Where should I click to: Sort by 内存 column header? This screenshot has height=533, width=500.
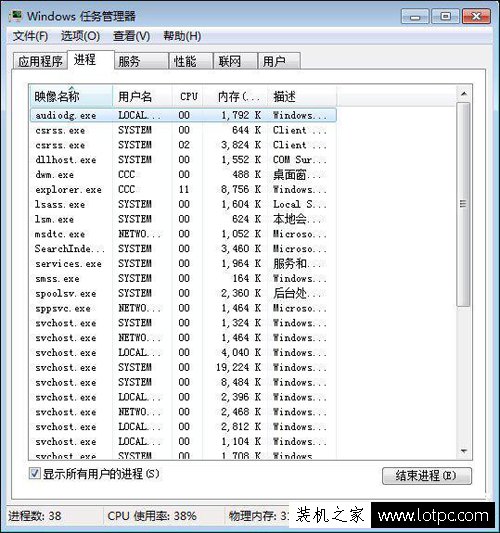coord(235,97)
